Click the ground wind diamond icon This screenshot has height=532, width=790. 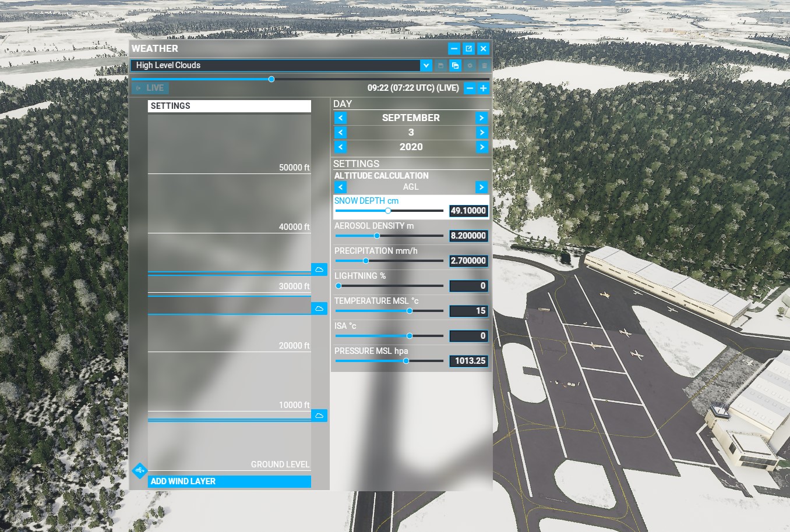[x=139, y=470]
